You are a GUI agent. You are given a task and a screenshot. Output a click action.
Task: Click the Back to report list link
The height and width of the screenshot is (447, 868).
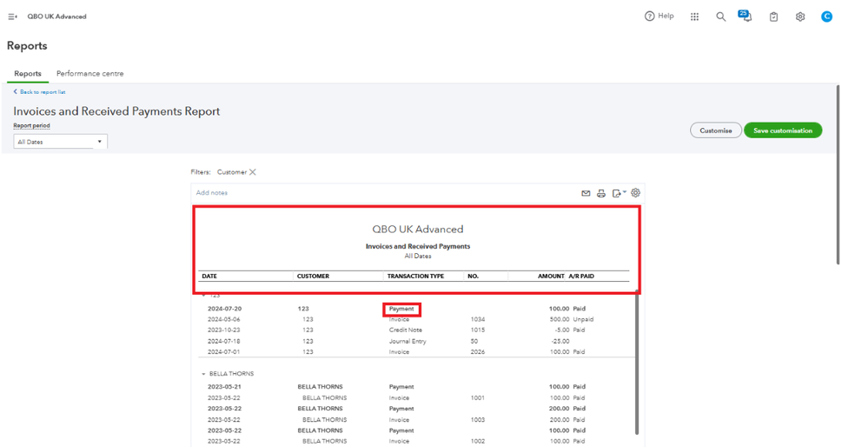click(x=39, y=92)
